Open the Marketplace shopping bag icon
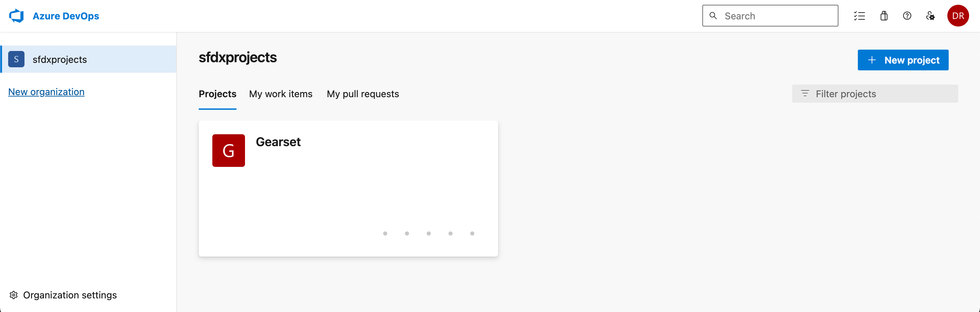Screen dimensions: 980x312 tap(883, 16)
